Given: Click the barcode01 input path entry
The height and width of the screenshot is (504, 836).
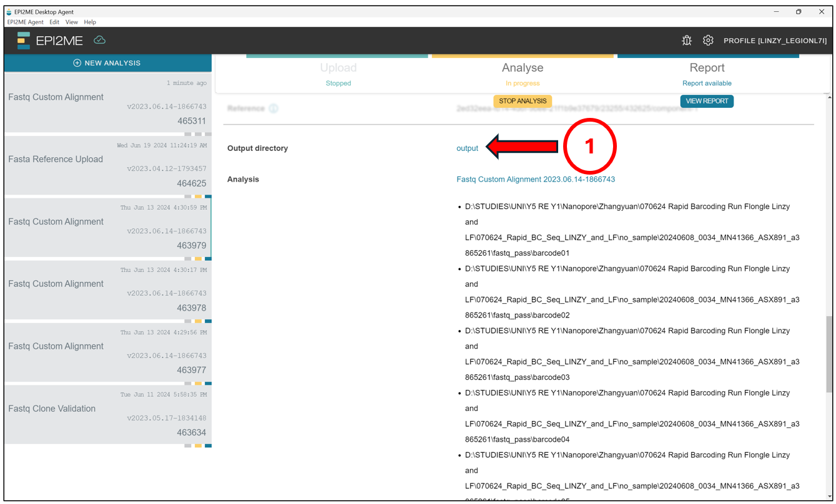Looking at the screenshot, I should pyautogui.click(x=632, y=230).
